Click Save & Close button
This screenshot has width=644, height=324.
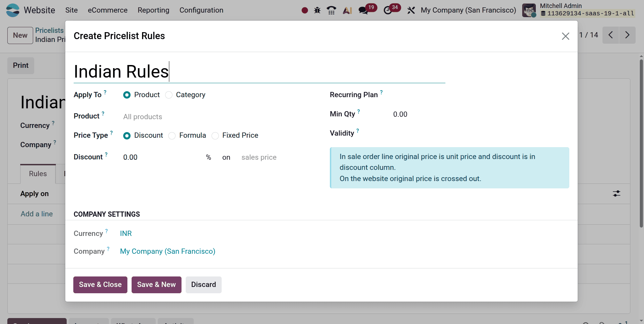pos(100,285)
